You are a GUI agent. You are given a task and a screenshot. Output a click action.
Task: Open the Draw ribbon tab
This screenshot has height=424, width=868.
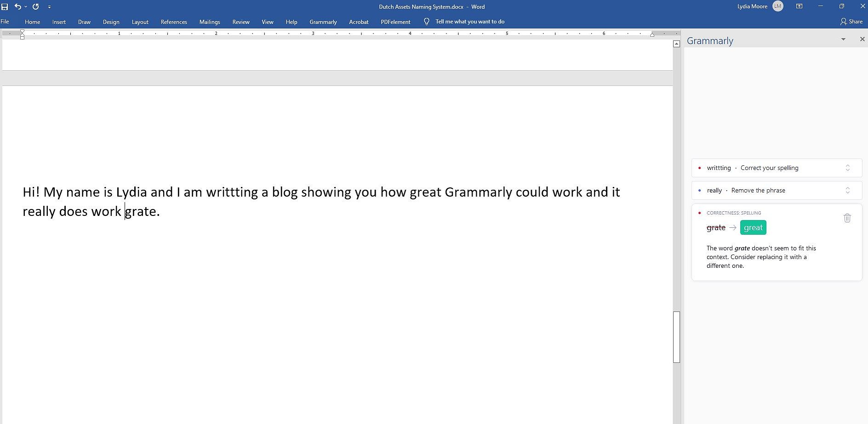click(x=84, y=22)
